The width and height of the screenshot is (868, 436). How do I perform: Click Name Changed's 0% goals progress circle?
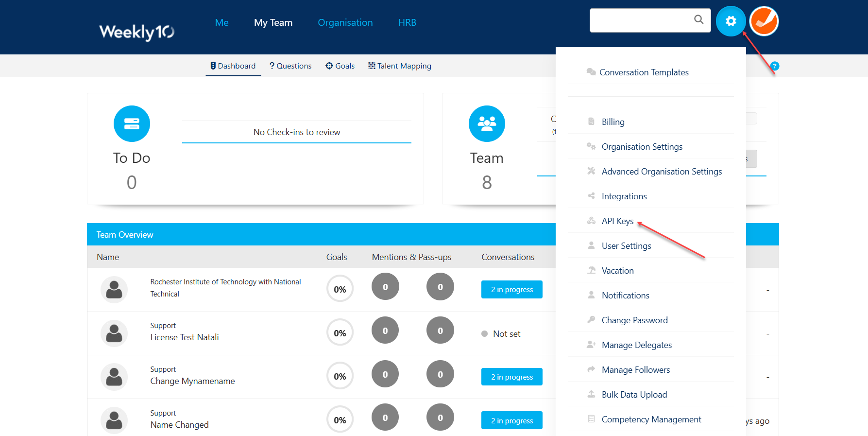click(340, 420)
